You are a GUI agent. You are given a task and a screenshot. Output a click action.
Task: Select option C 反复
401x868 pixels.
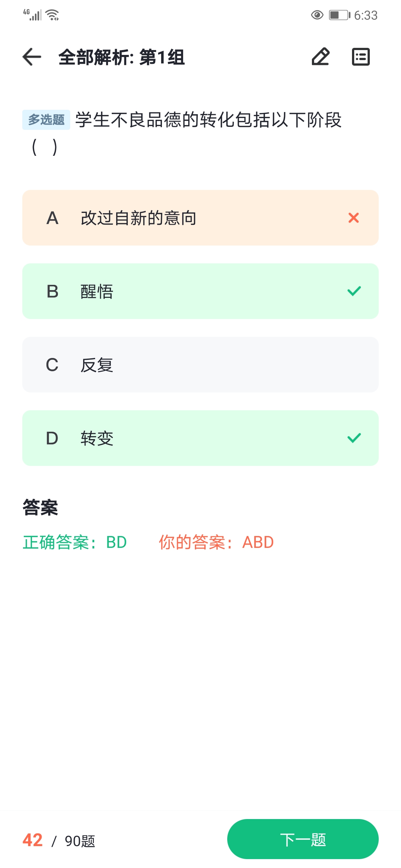(200, 365)
